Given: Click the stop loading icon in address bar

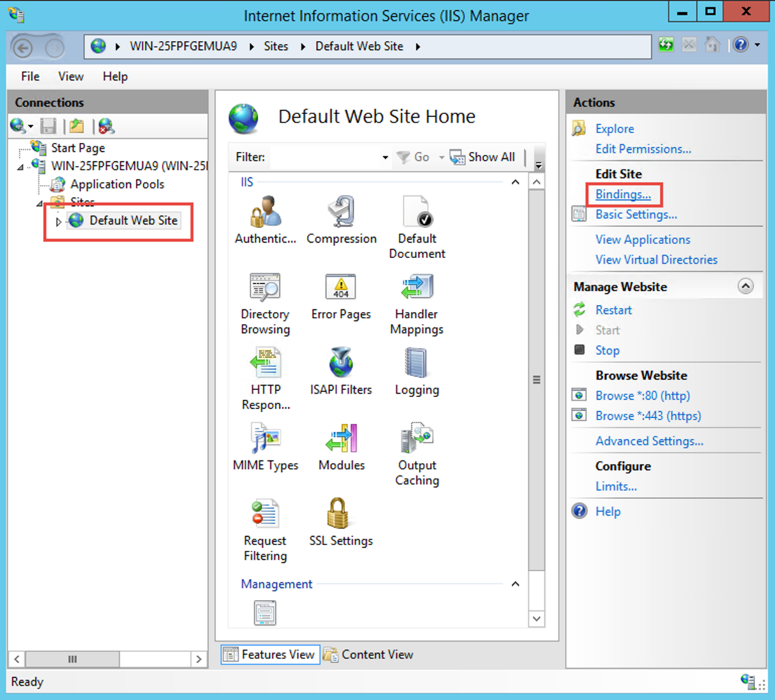Looking at the screenshot, I should [x=689, y=45].
